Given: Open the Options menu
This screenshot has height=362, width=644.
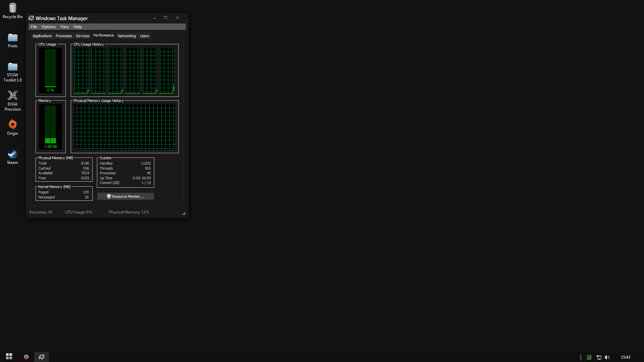Looking at the screenshot, I should click(49, 27).
